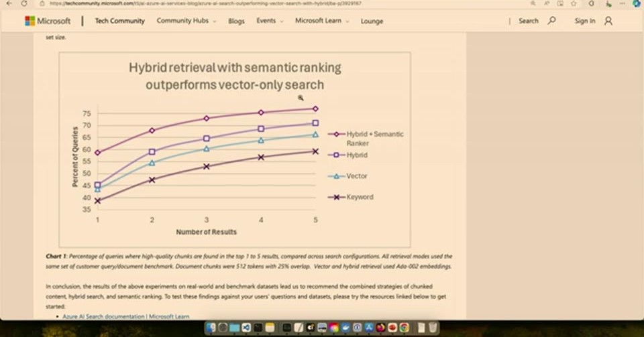This screenshot has width=644, height=337.
Task: Open Firefox from the dock
Action: click(x=381, y=327)
